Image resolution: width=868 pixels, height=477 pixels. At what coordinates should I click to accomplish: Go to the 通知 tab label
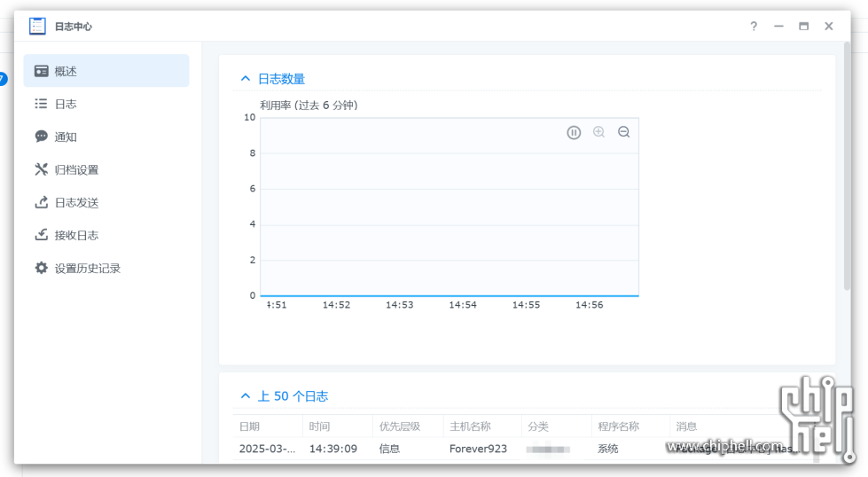tap(66, 137)
